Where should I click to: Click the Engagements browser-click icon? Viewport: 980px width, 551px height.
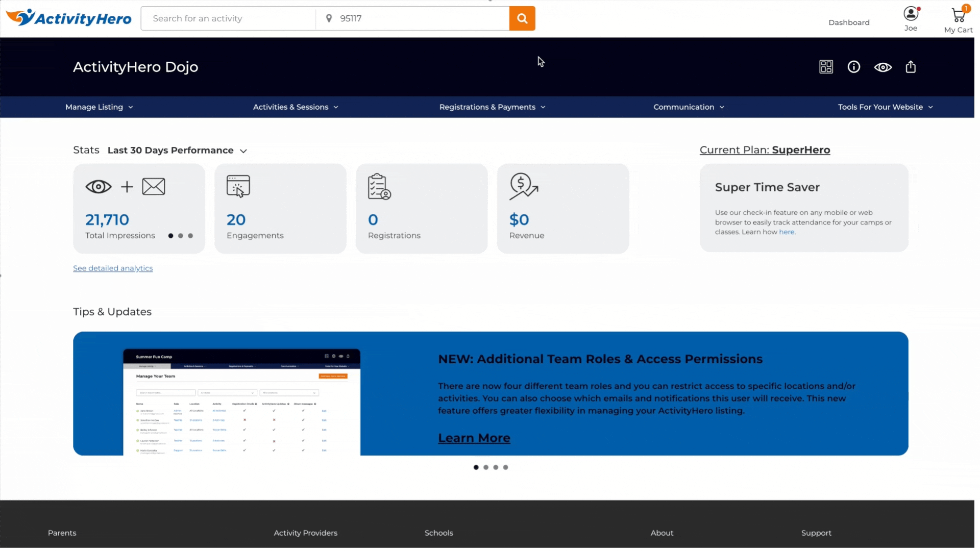(x=238, y=186)
